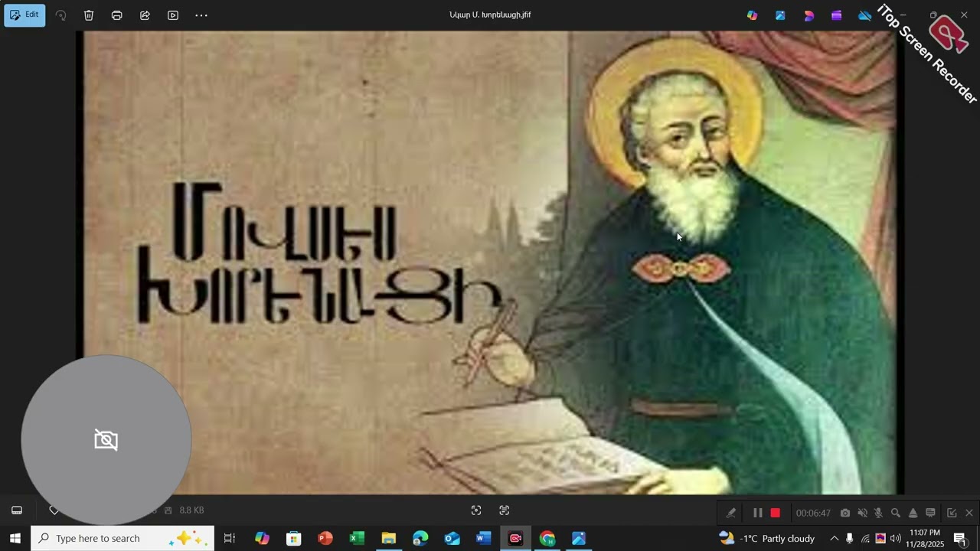Open the Edit image button
980x551 pixels.
[24, 15]
